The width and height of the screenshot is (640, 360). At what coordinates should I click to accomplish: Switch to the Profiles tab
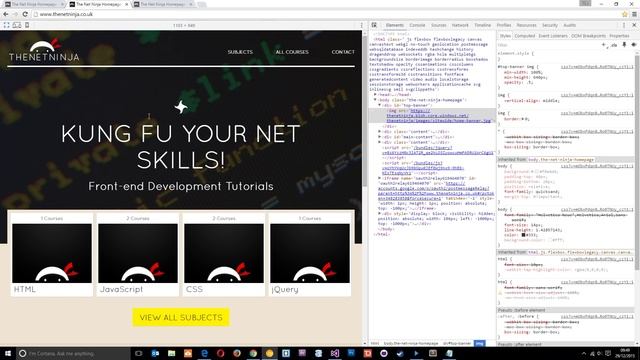[504, 25]
